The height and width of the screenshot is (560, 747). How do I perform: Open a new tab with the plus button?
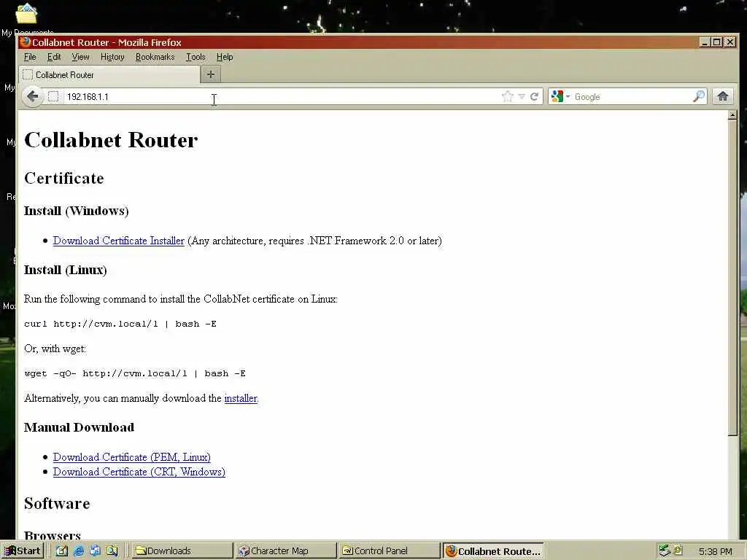click(x=211, y=74)
